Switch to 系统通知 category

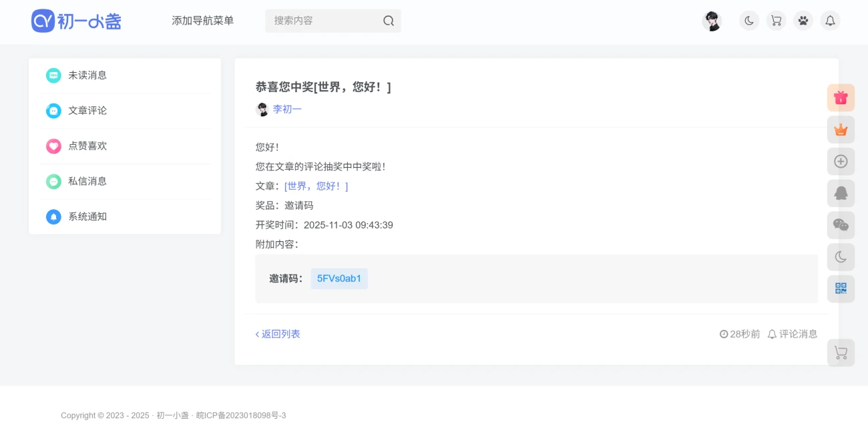pyautogui.click(x=86, y=216)
